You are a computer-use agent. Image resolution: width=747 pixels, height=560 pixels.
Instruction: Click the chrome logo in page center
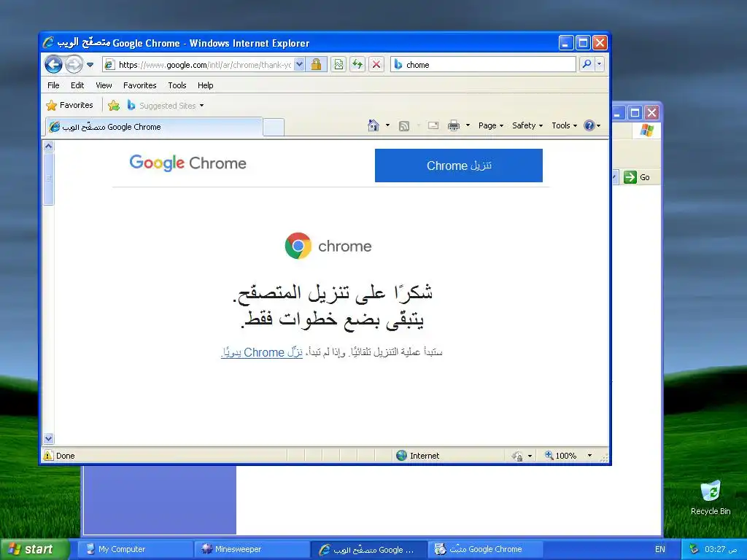[328, 246]
